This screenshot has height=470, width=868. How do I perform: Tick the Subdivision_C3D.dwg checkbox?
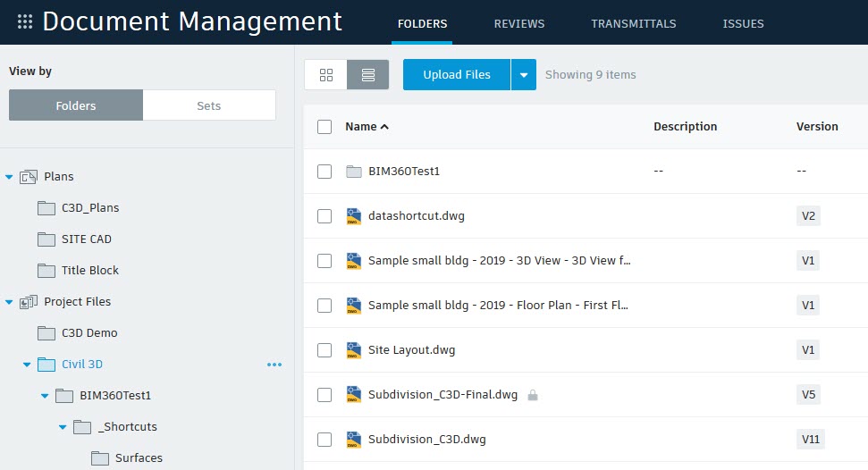pyautogui.click(x=324, y=440)
